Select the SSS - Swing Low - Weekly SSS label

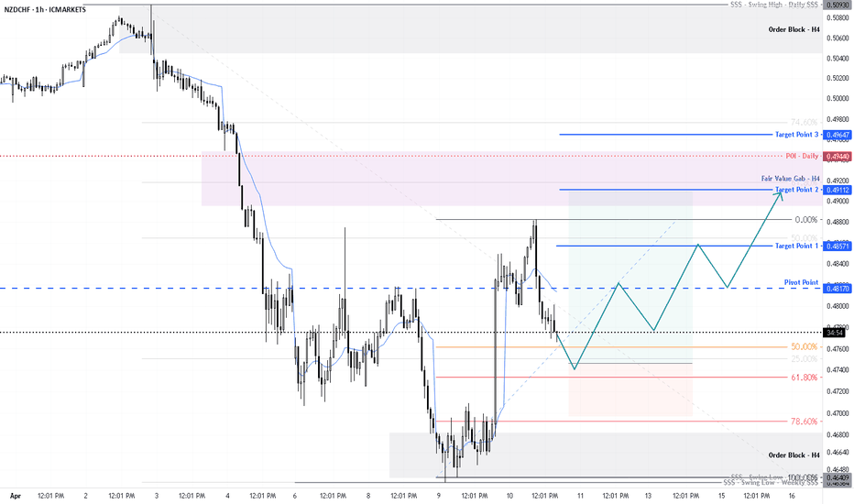click(x=771, y=483)
